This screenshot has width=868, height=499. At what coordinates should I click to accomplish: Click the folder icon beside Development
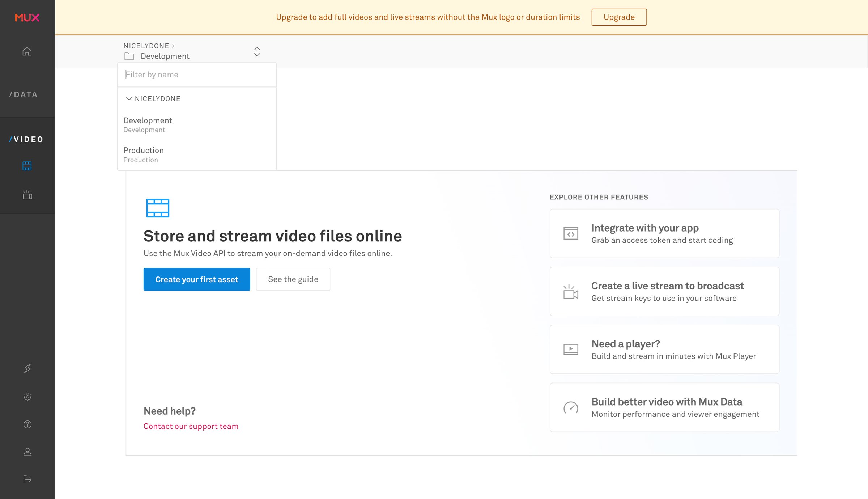click(x=129, y=56)
